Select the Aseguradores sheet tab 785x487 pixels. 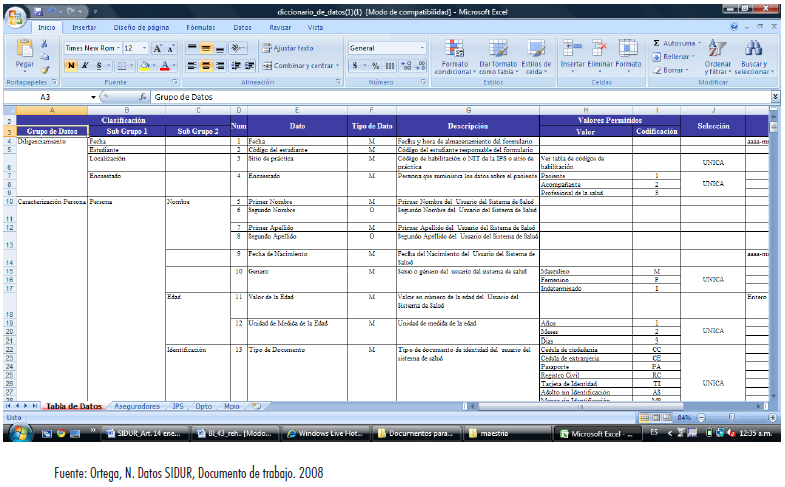[135, 407]
